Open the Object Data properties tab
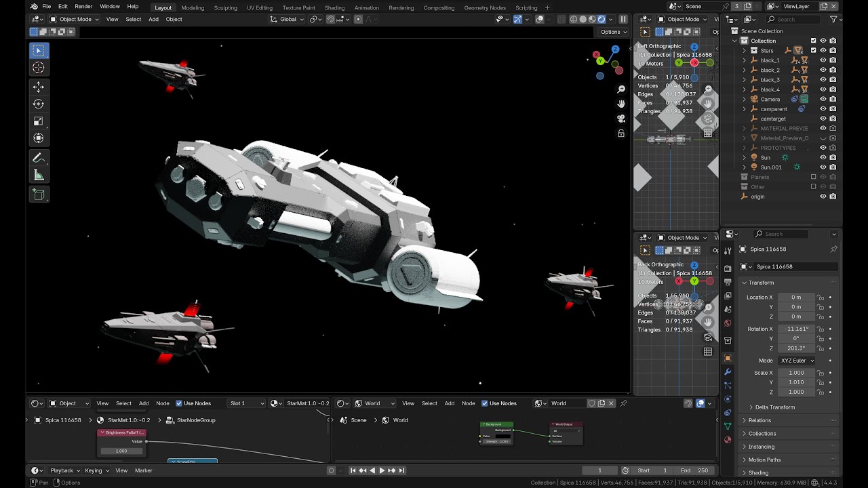This screenshot has height=488, width=868. pos(728,426)
